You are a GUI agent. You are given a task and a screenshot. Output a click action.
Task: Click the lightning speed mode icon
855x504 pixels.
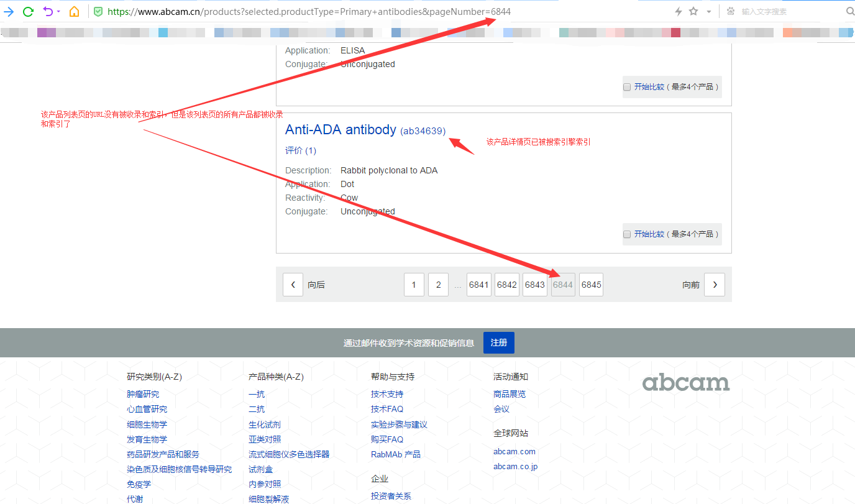point(678,11)
